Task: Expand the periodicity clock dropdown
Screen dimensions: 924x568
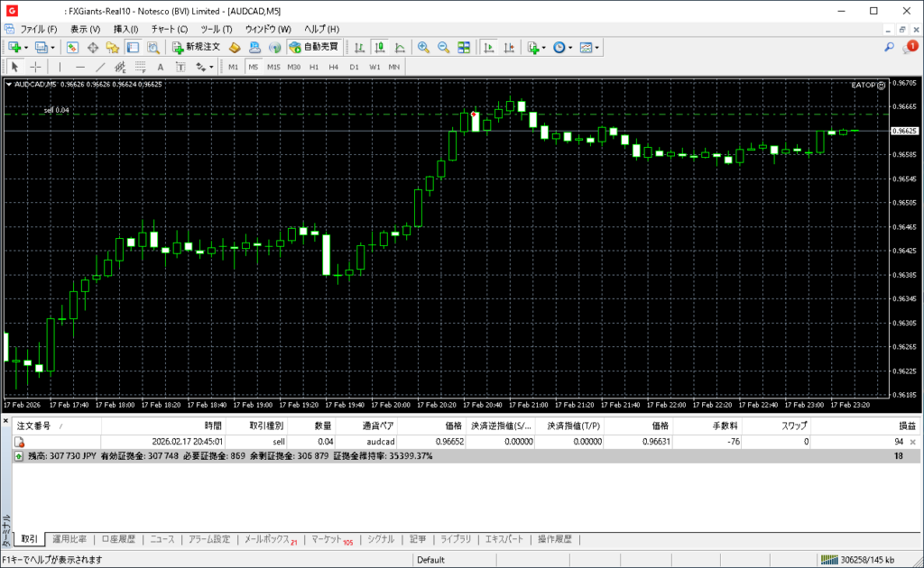Action: (571, 47)
